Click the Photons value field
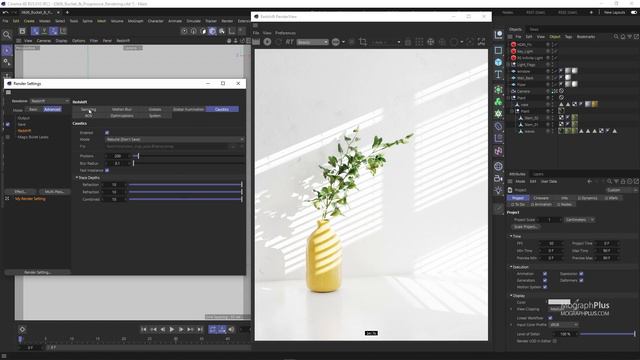Image resolution: width=640 pixels, height=360 pixels. [x=118, y=156]
